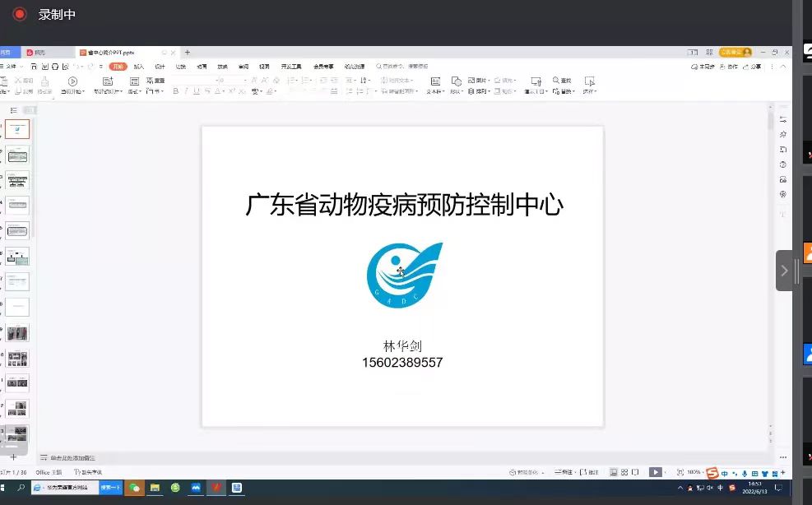
Task: Switch to normal view in status bar
Action: (x=615, y=472)
